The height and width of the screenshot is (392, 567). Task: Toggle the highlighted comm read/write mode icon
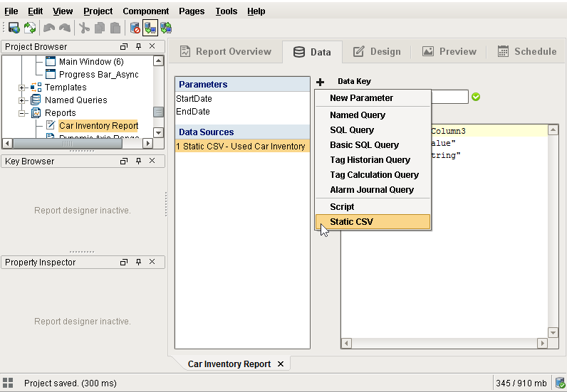tap(150, 28)
